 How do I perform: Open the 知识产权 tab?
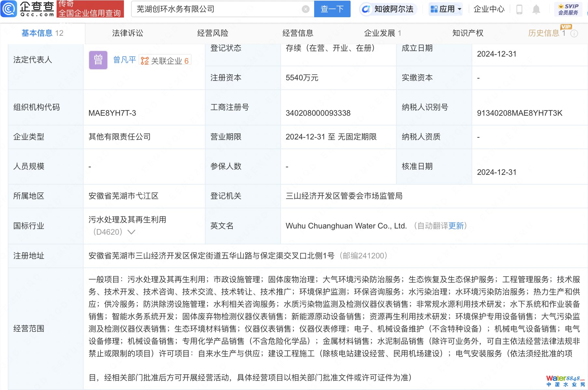pyautogui.click(x=468, y=33)
